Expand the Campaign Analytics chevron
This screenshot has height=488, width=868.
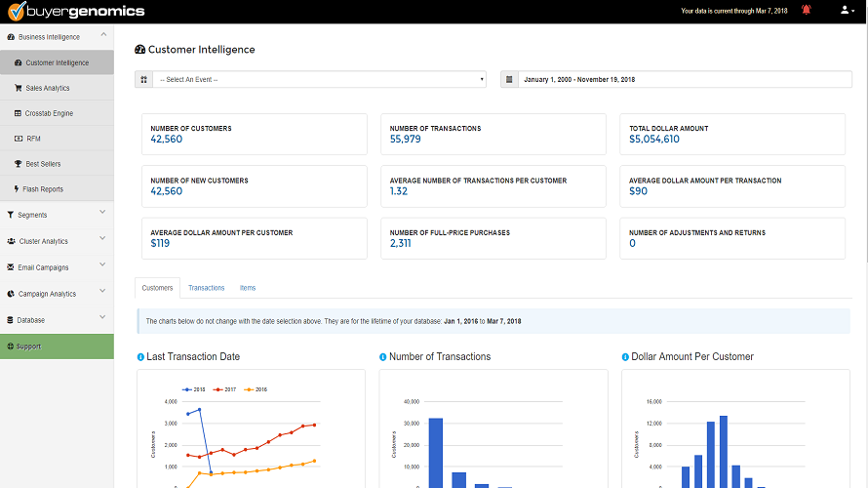[102, 291]
